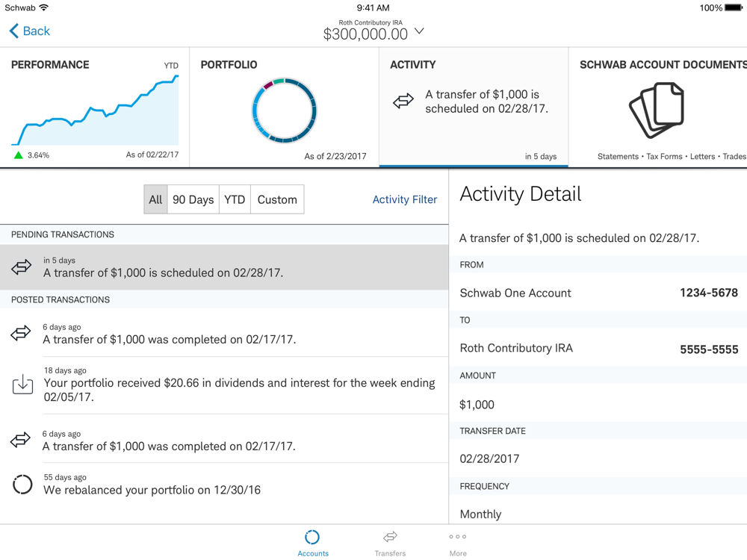Click the $300,000.00 account balance

coord(365,34)
